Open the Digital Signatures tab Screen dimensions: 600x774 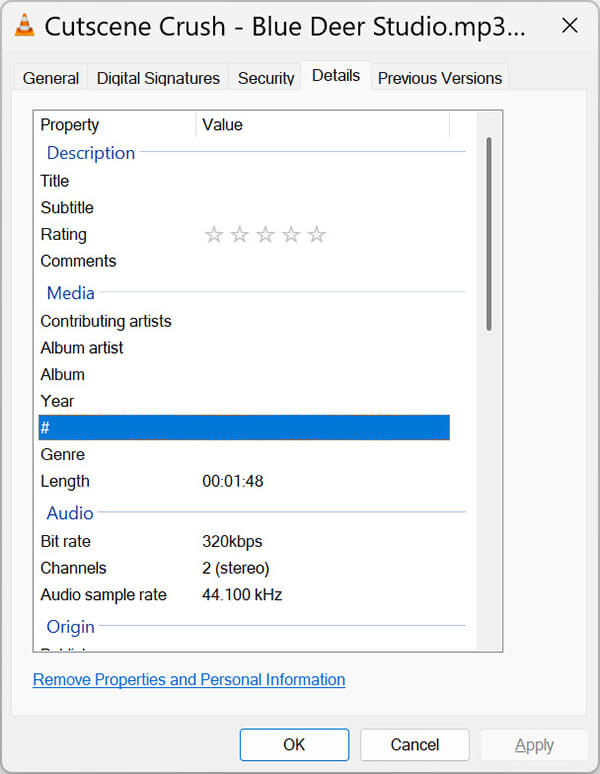coord(158,78)
